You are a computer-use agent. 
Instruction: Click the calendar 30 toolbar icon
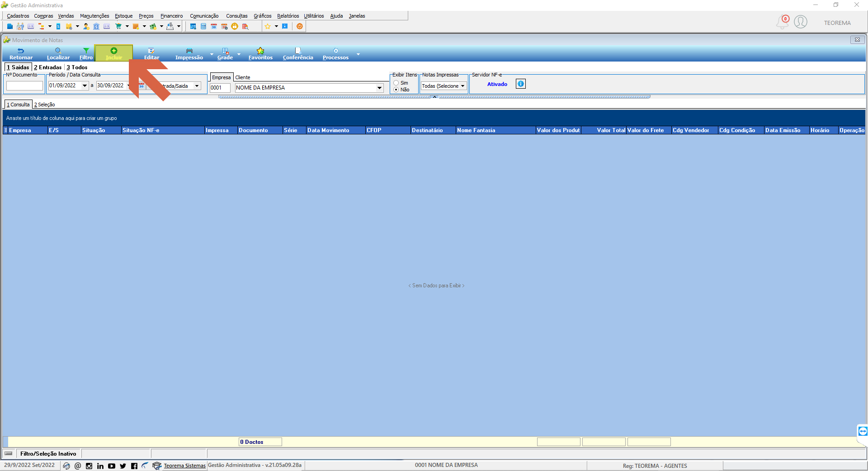(214, 26)
